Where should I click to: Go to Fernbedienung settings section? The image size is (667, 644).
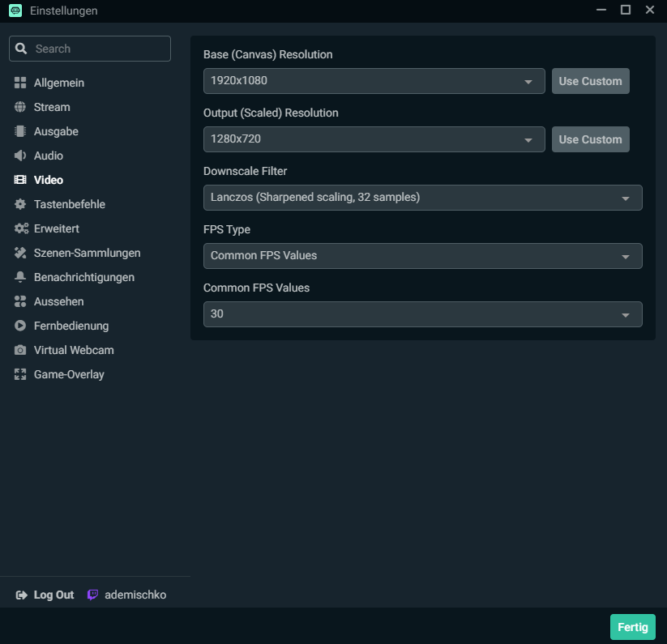click(x=71, y=326)
